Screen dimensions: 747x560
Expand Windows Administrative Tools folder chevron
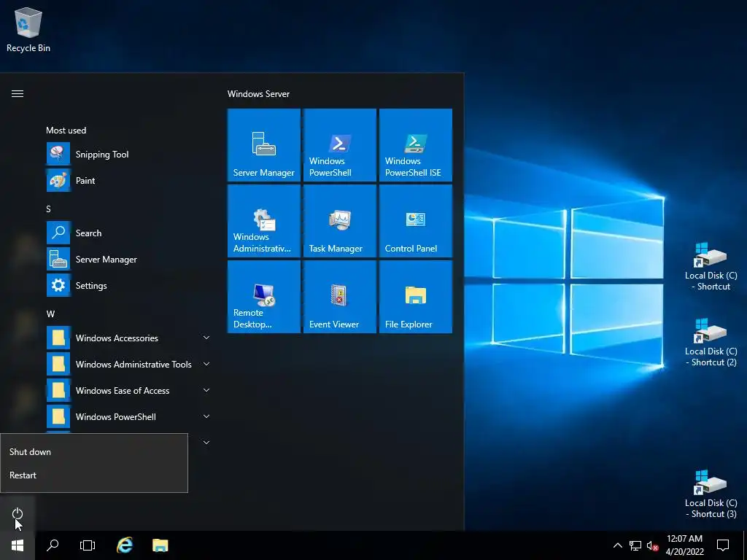tap(206, 364)
